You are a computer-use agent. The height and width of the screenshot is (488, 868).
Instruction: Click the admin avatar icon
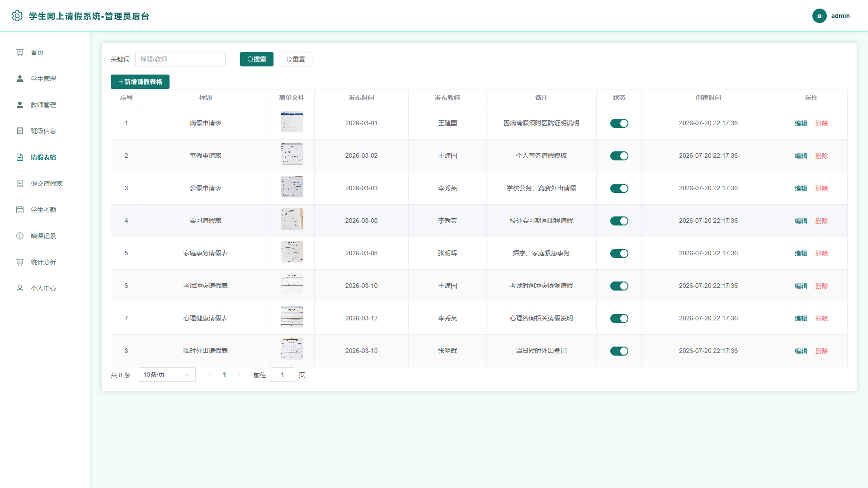pos(819,16)
